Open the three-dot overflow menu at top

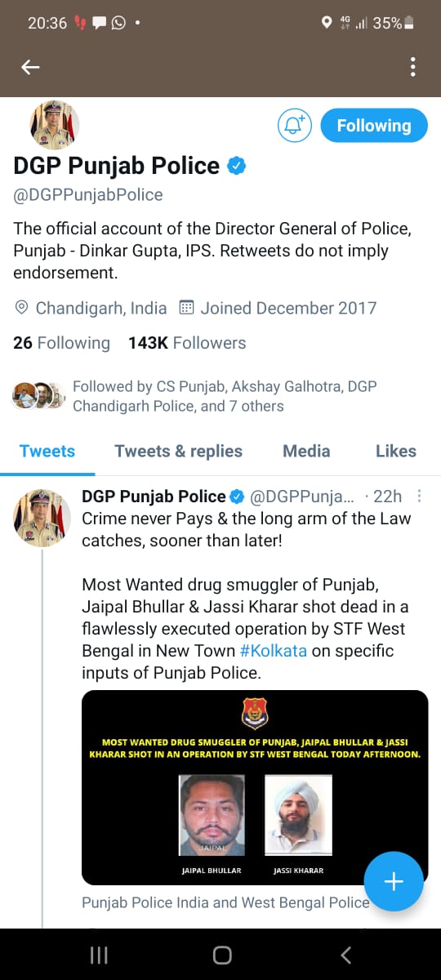[413, 67]
